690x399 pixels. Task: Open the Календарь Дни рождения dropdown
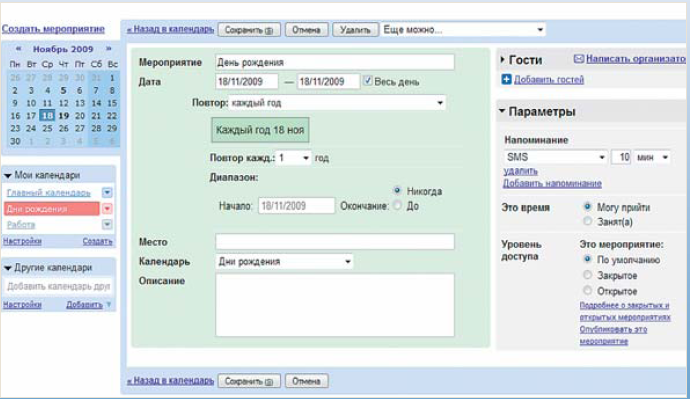click(284, 261)
